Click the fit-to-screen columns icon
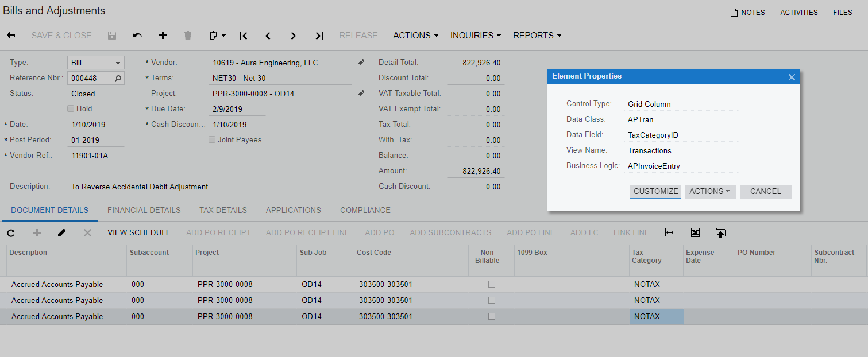The width and height of the screenshot is (868, 357). pyautogui.click(x=669, y=232)
